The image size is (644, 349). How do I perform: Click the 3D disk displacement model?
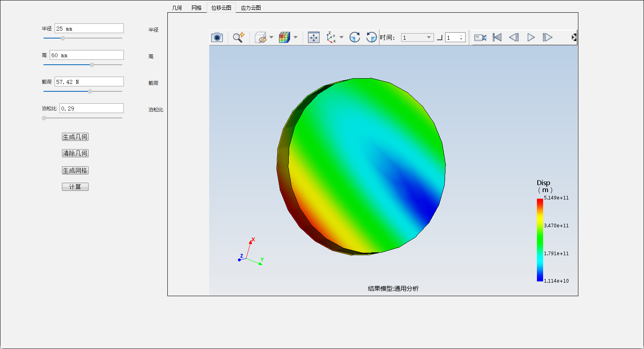pos(361,166)
